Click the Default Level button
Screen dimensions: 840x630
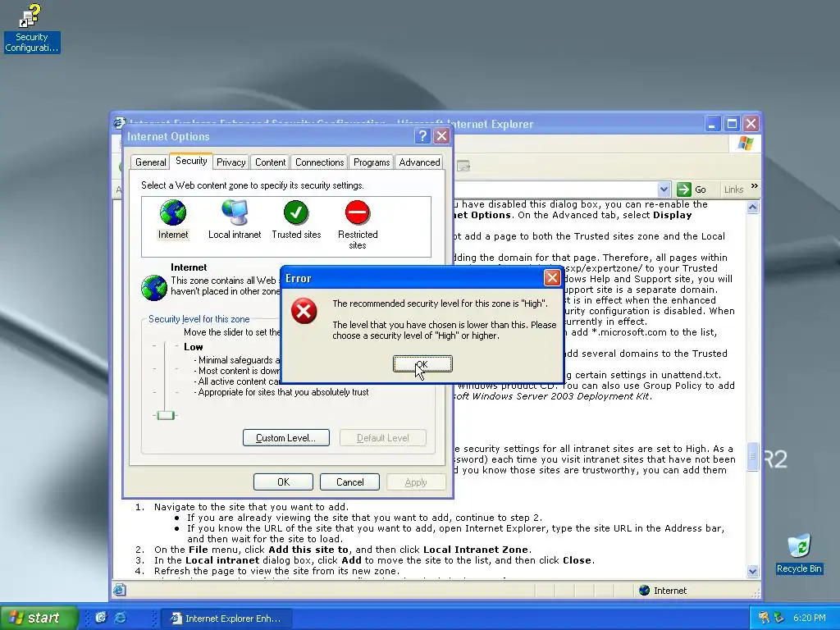pyautogui.click(x=383, y=438)
